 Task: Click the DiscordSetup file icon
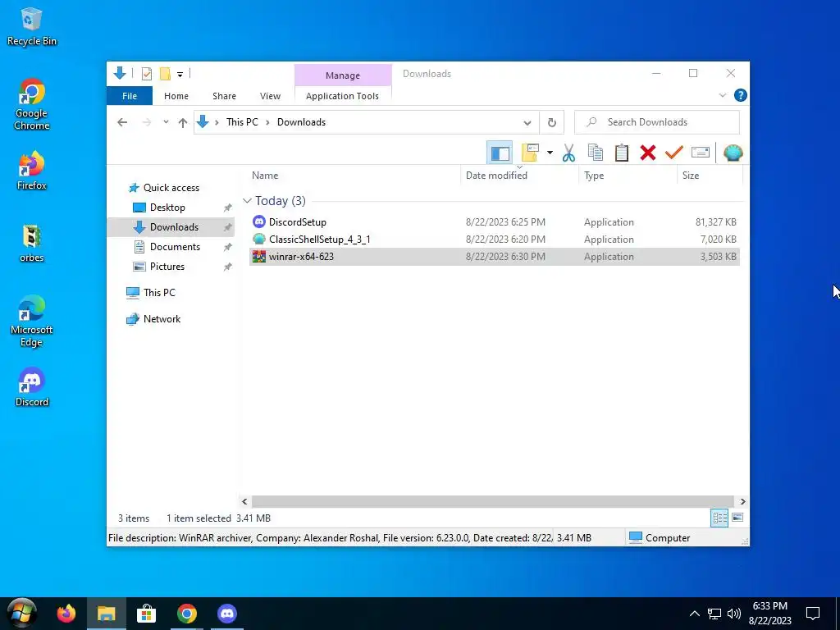tap(258, 221)
